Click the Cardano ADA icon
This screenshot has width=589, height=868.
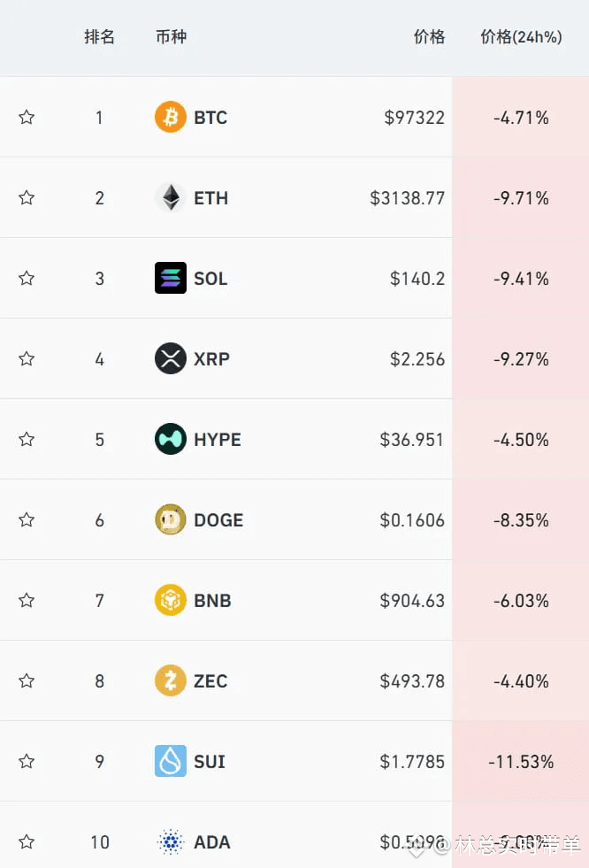pos(171,841)
